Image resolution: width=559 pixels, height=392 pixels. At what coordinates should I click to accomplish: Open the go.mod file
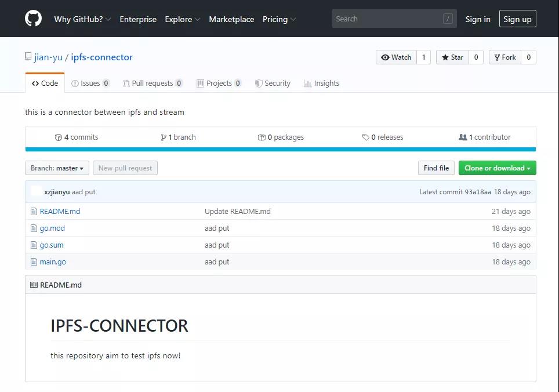[x=52, y=228]
